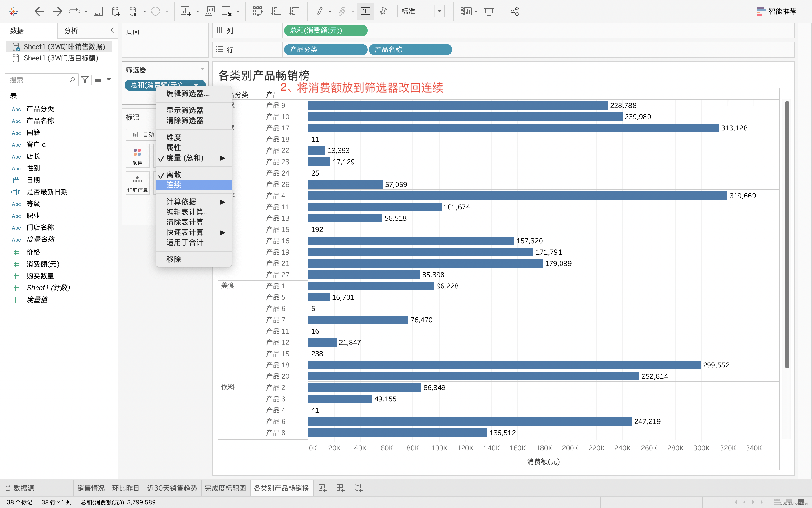Click the 详细信息 marks card button
Screen dimensions: 812x508
pyautogui.click(x=138, y=183)
